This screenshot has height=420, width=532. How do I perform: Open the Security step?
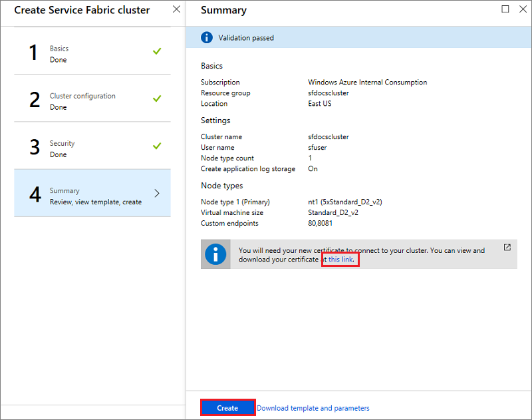click(x=92, y=146)
